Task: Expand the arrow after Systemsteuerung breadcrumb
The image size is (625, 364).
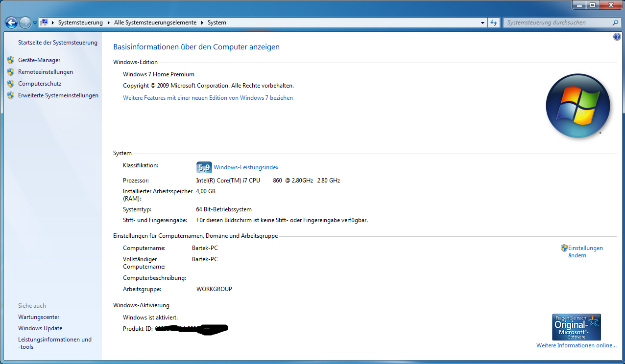Action: coord(109,23)
